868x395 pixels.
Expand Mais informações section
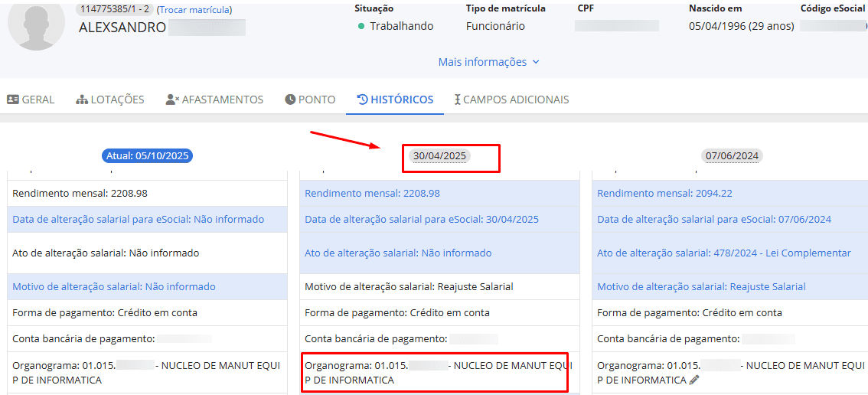489,62
